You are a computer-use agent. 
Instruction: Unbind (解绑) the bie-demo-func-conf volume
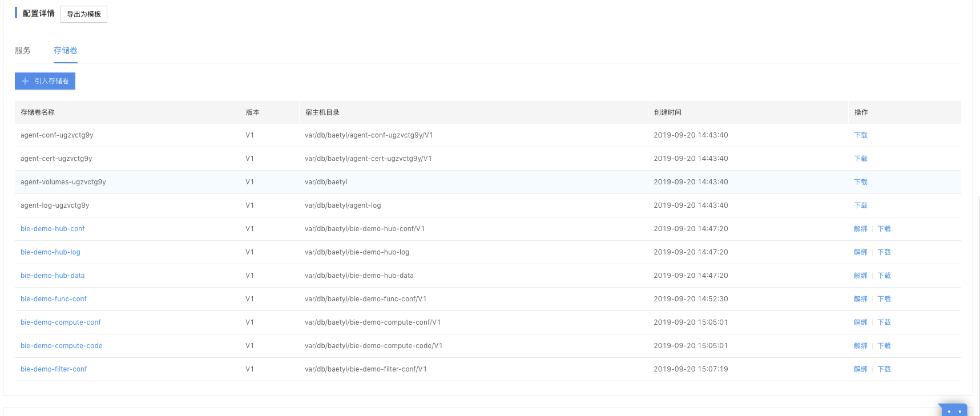tap(861, 299)
